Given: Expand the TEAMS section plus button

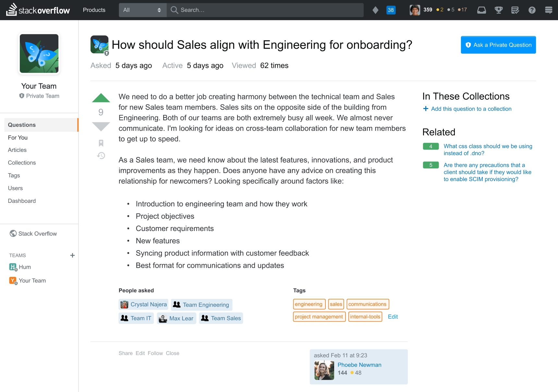Looking at the screenshot, I should click(72, 255).
